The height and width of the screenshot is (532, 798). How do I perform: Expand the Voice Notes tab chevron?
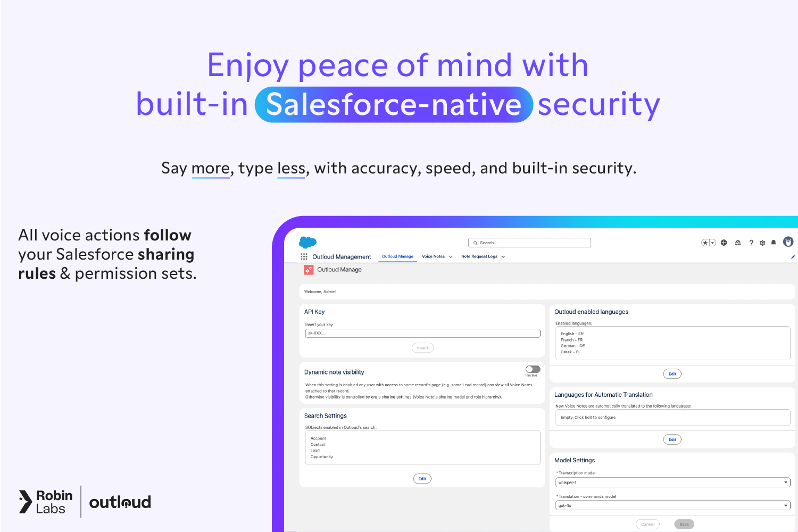point(451,256)
